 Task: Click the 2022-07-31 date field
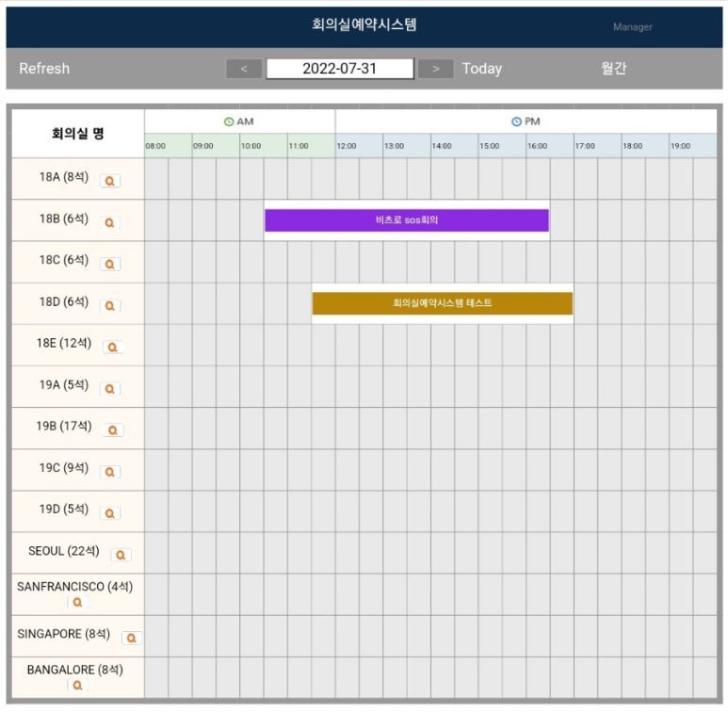pos(339,69)
